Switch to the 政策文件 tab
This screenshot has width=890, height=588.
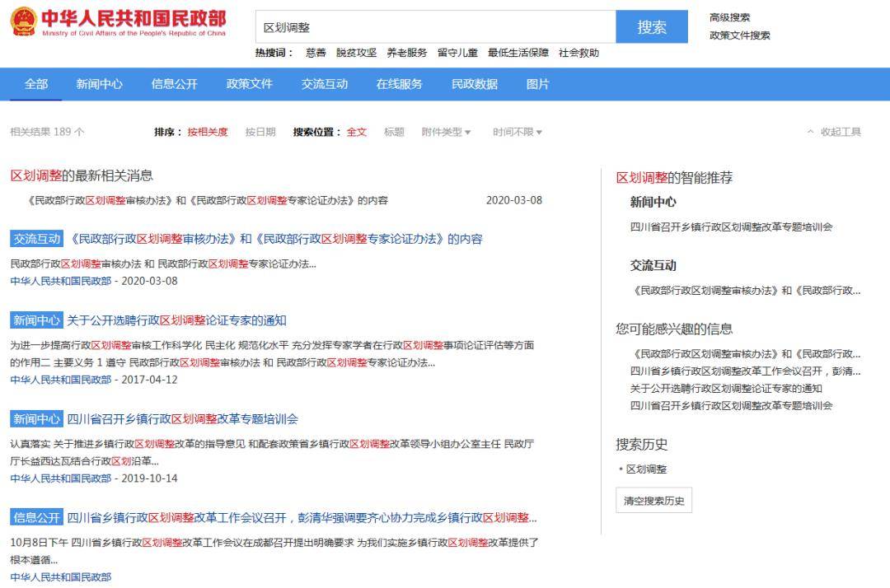[x=249, y=84]
